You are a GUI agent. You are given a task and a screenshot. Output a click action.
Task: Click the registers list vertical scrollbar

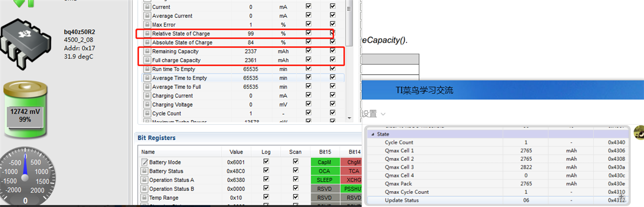350,60
